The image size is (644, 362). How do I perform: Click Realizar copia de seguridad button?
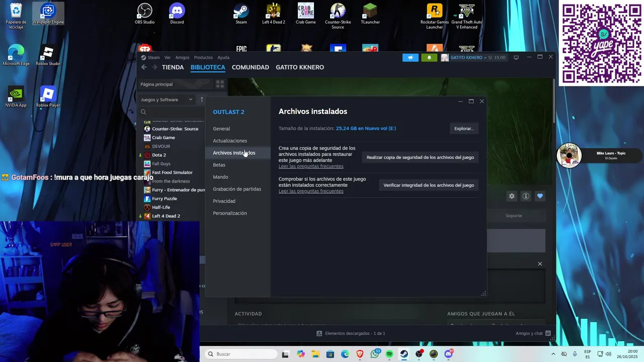pos(420,157)
